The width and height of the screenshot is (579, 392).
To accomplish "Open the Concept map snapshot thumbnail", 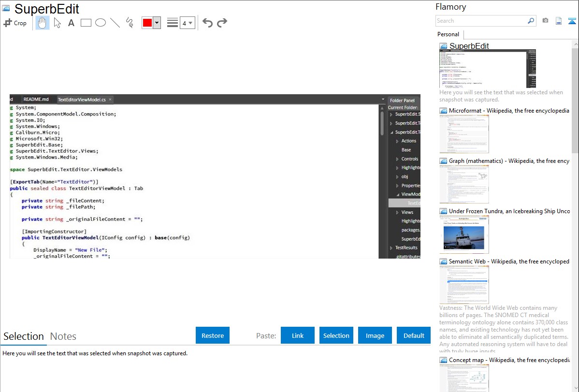I will click(x=464, y=378).
